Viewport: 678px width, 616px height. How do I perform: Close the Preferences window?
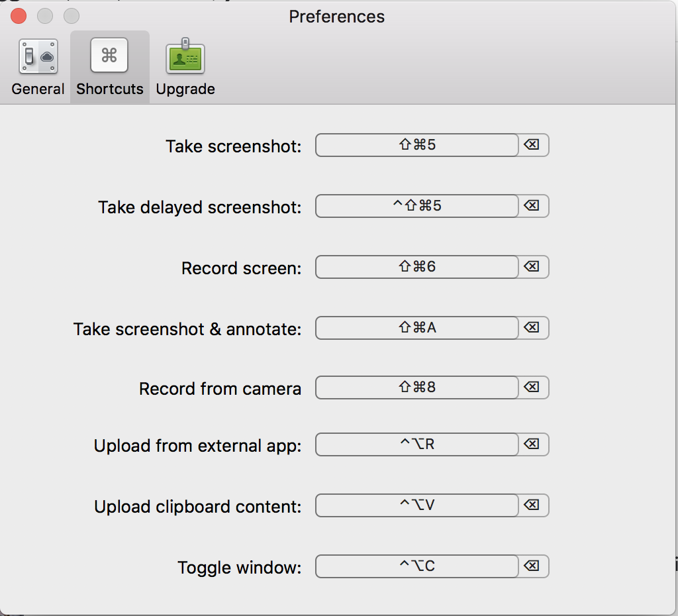19,16
